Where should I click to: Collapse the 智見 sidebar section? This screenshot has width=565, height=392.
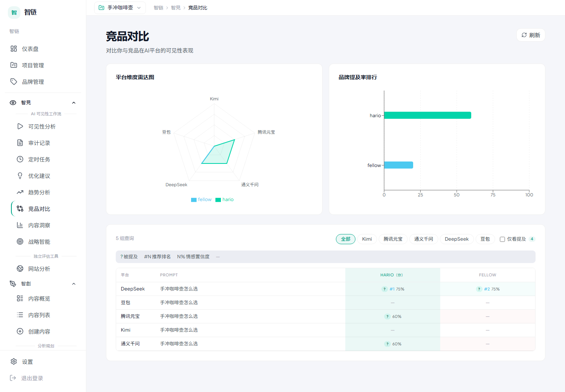pyautogui.click(x=74, y=103)
